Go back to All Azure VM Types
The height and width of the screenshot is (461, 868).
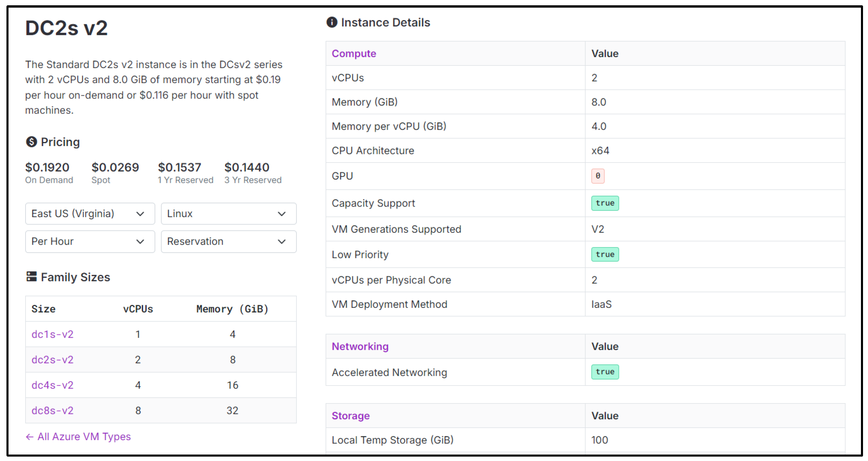click(84, 437)
